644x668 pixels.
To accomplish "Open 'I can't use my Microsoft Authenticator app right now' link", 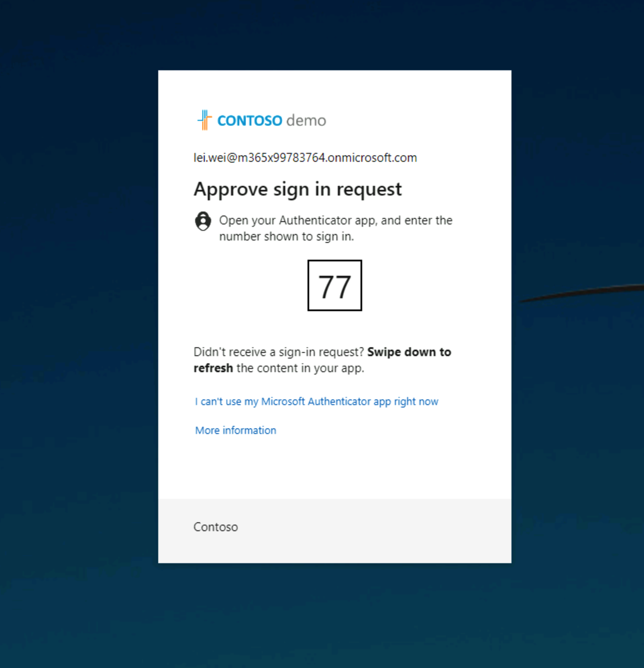I will click(x=316, y=401).
